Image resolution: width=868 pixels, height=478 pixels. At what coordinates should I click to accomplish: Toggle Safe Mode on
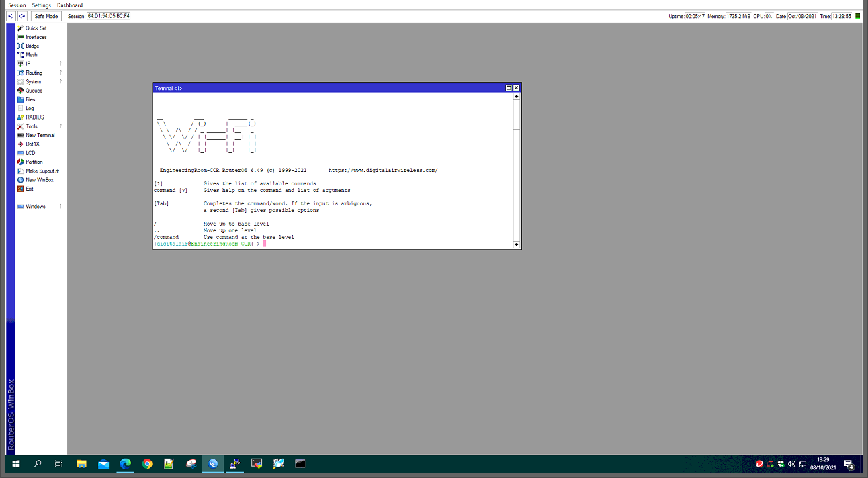46,16
